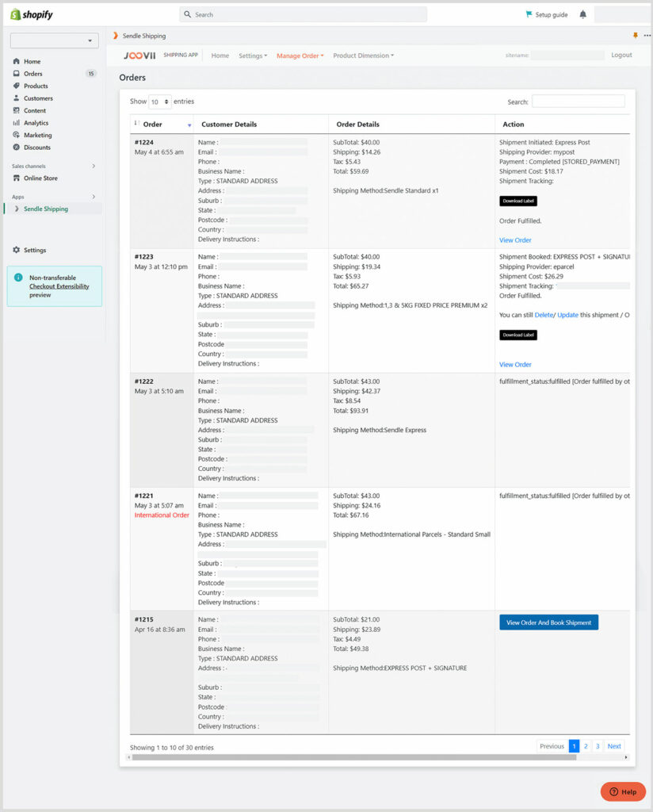Click the Orders count badge 15
Image resolution: width=653 pixels, height=812 pixels.
tap(91, 74)
